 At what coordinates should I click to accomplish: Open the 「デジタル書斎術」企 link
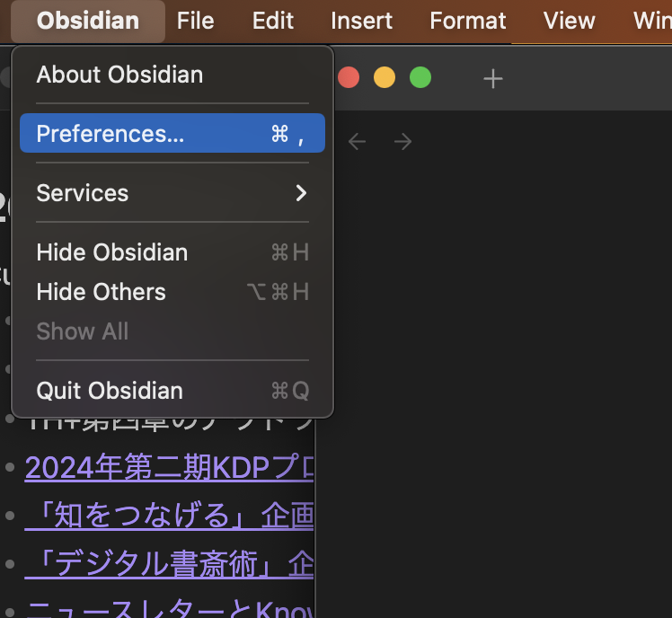coord(169,565)
